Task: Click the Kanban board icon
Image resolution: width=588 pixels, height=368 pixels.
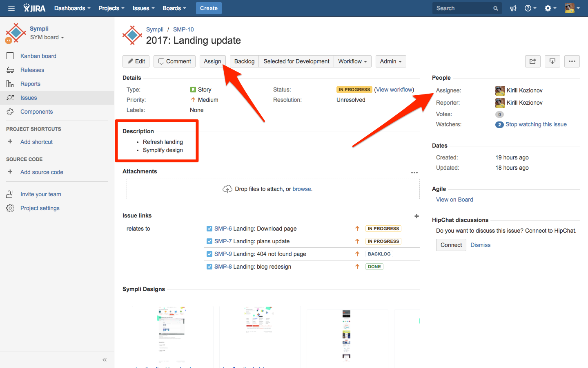Action: tap(10, 56)
